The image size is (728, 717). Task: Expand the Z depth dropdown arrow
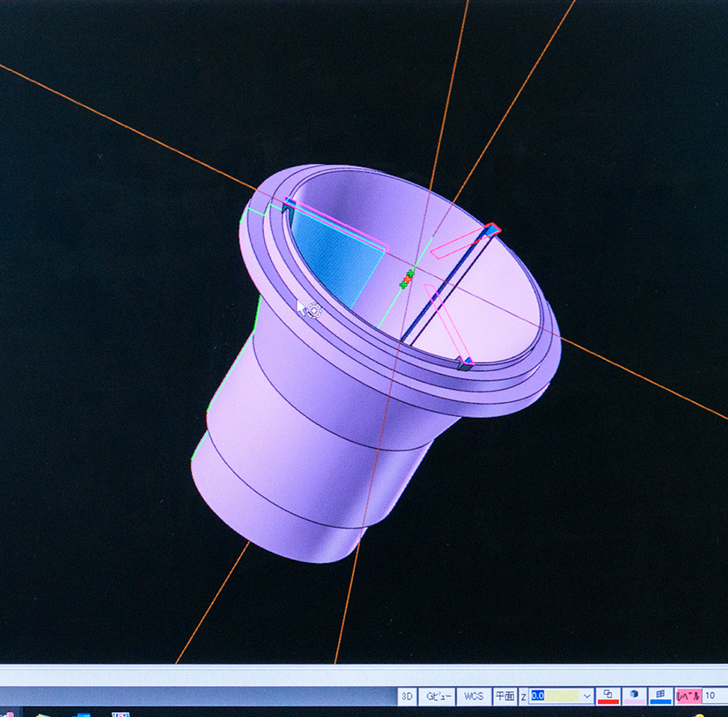point(587,696)
